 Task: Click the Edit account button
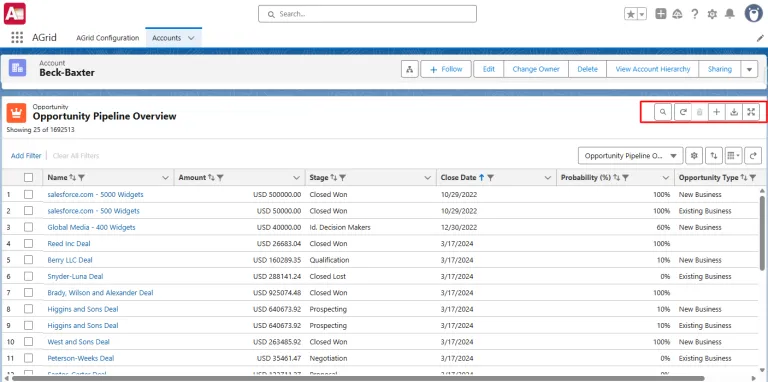click(x=489, y=69)
